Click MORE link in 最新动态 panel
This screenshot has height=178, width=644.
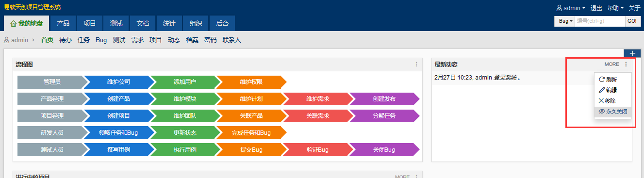pyautogui.click(x=611, y=64)
